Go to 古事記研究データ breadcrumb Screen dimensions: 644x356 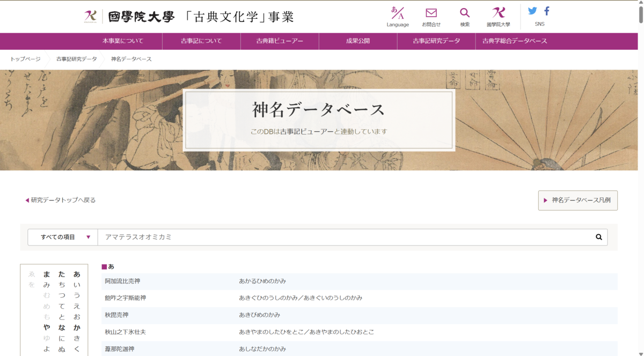pyautogui.click(x=77, y=59)
